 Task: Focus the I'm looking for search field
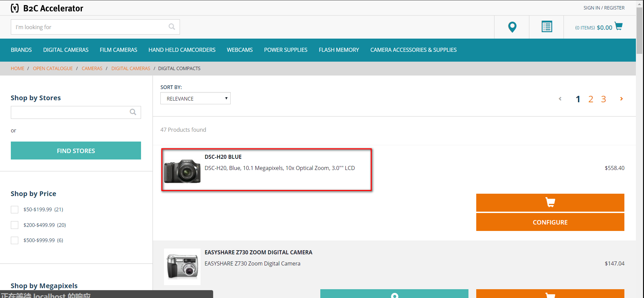95,27
